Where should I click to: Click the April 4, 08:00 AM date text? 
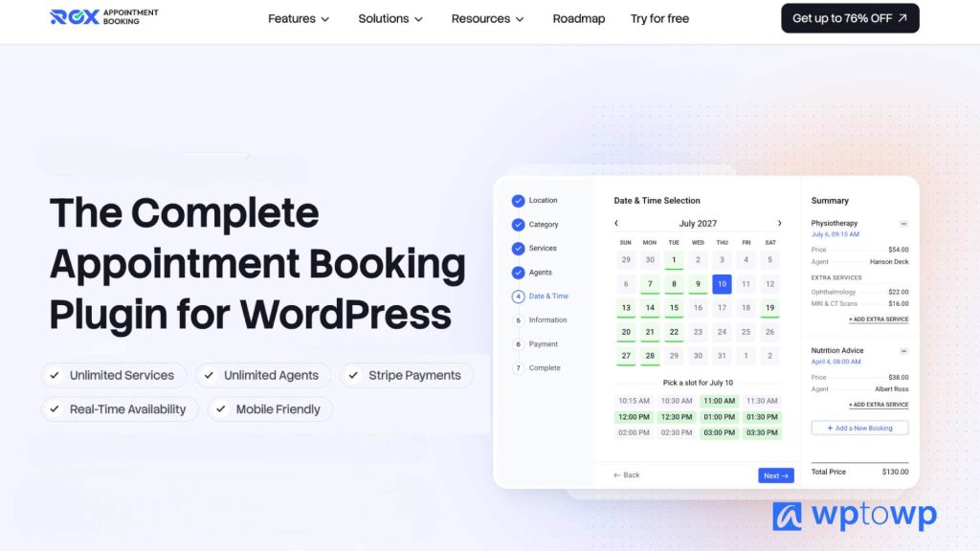pyautogui.click(x=835, y=362)
